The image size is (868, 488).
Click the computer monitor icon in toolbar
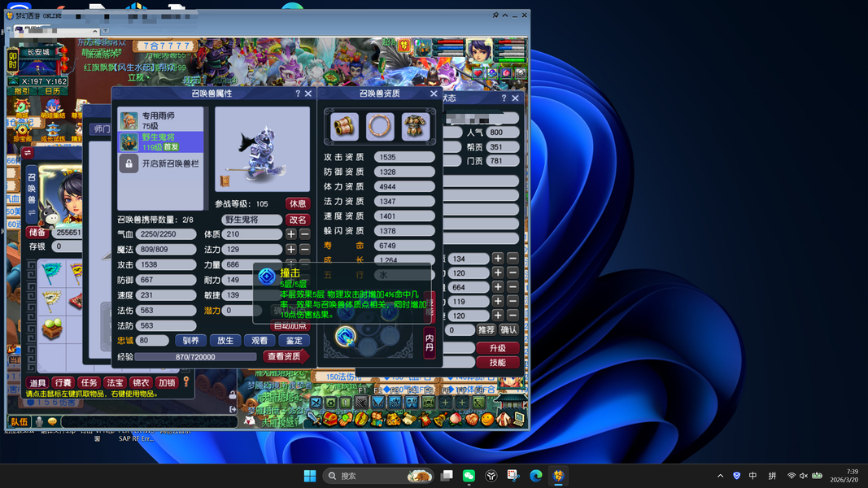coord(519,420)
